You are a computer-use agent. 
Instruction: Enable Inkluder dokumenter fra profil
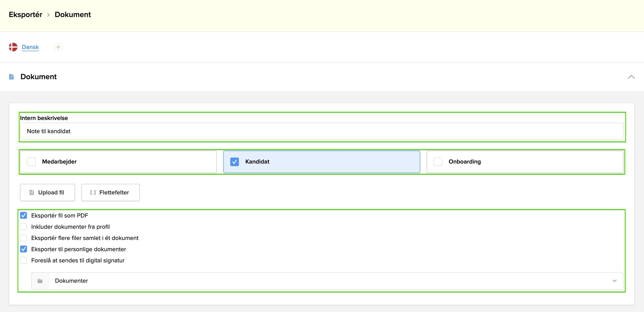click(24, 227)
